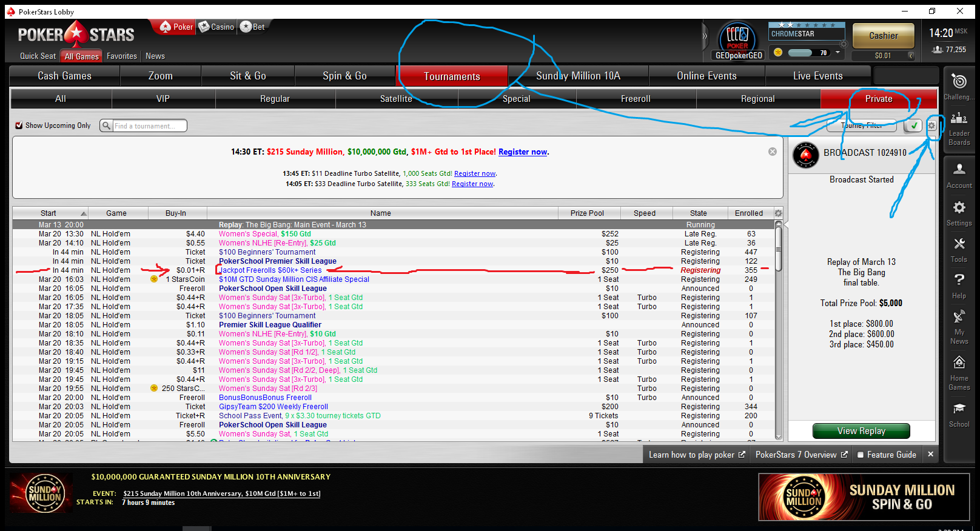
Task: Click the tournament list vertical scrollbar
Action: tap(779, 329)
